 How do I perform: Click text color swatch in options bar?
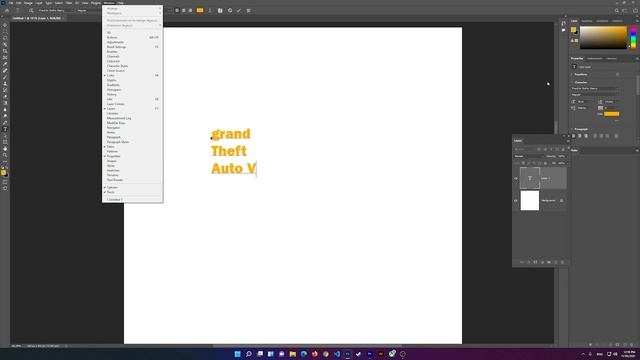tap(200, 11)
